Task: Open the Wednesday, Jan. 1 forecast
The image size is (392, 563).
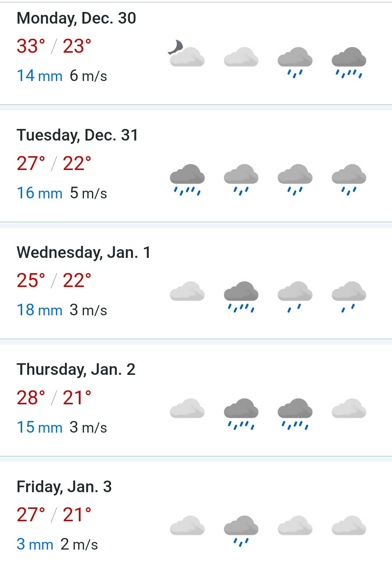Action: 196,283
